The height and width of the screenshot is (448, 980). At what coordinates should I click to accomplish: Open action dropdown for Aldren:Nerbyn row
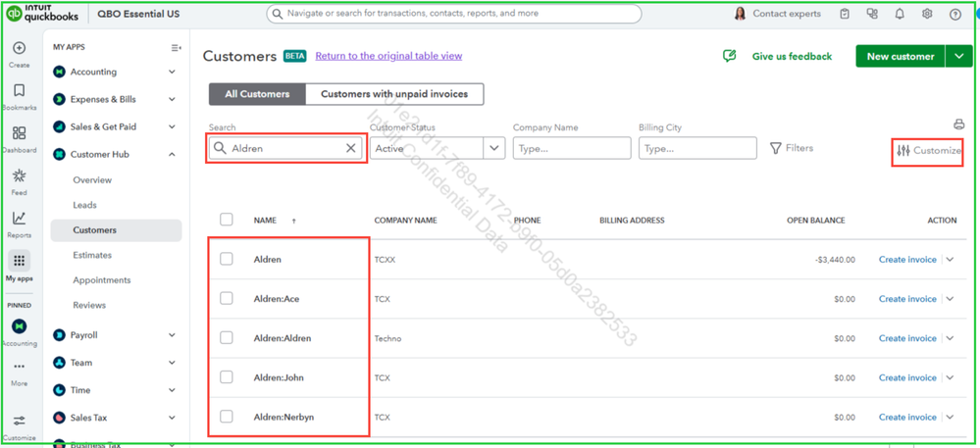coord(950,417)
